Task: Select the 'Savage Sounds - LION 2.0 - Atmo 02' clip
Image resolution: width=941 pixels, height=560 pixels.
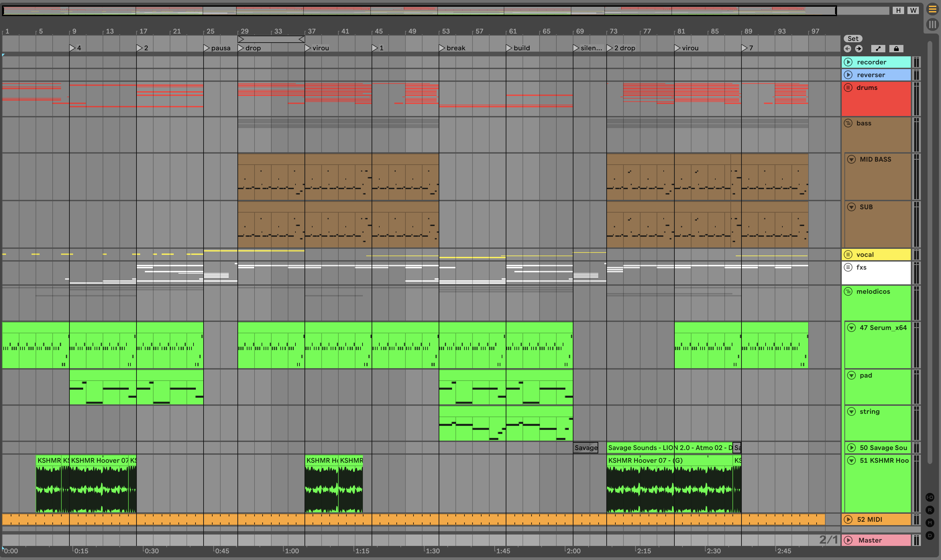Action: (670, 448)
